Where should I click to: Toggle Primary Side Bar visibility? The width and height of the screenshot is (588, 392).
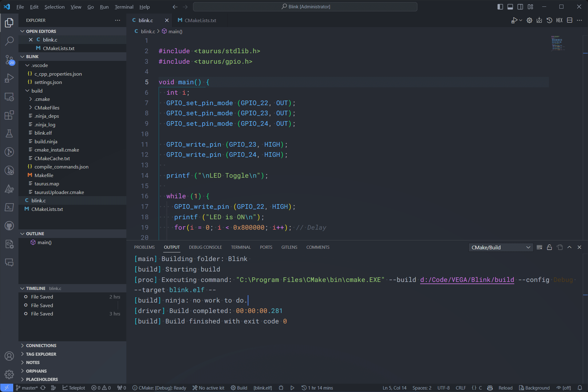click(x=500, y=7)
